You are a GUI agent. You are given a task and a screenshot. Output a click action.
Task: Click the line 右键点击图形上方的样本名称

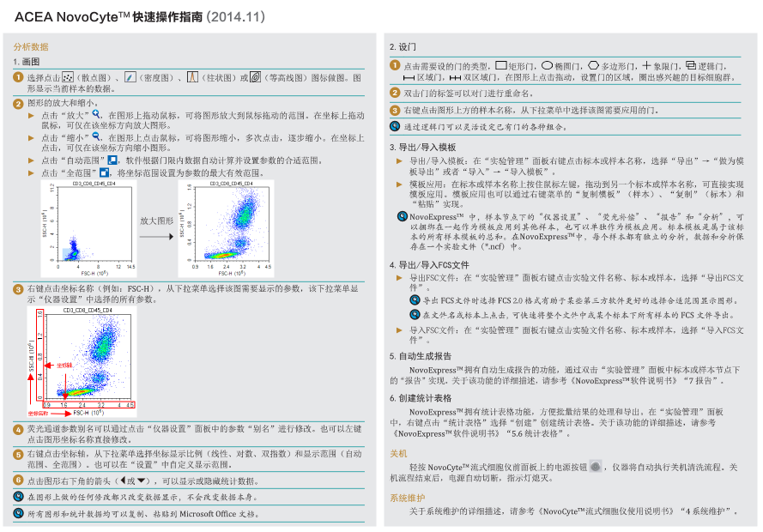tap(531, 111)
